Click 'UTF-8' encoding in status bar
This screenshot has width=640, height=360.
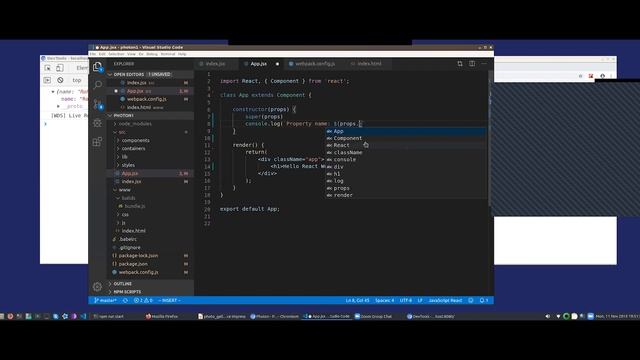406,300
